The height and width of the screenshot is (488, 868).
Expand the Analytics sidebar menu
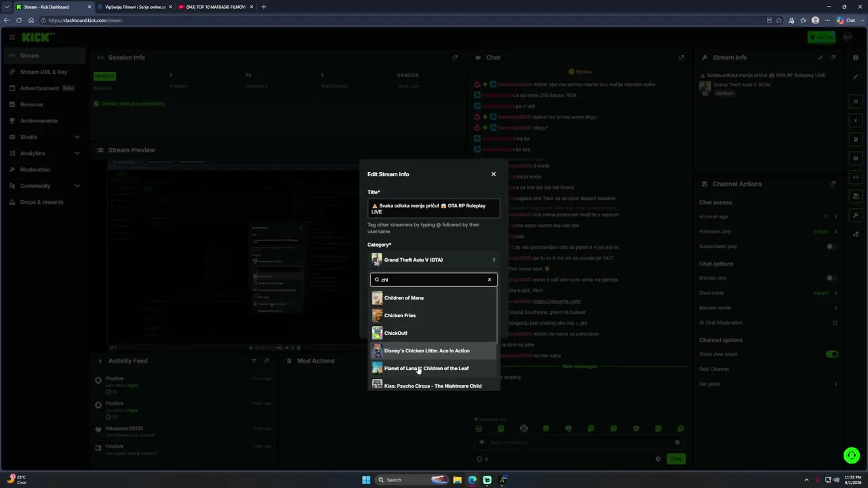coord(44,153)
